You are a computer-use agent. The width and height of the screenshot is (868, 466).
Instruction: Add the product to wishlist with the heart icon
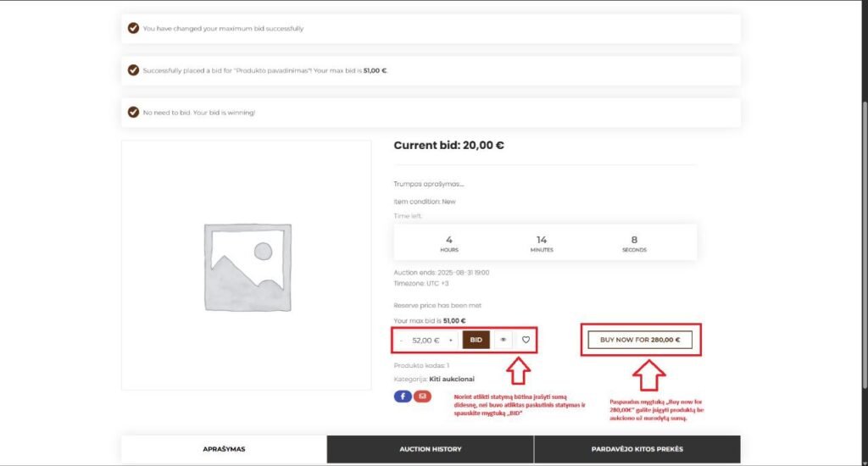pyautogui.click(x=526, y=340)
